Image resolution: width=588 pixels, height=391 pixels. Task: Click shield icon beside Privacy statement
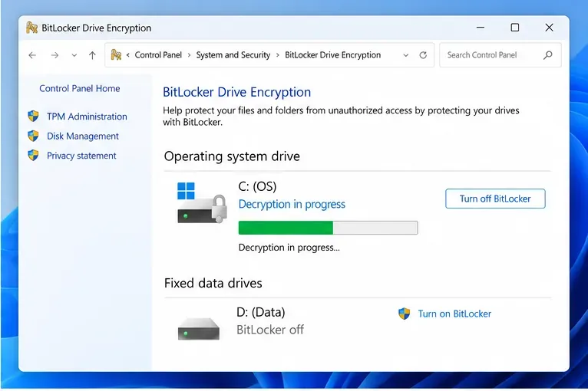coord(33,155)
